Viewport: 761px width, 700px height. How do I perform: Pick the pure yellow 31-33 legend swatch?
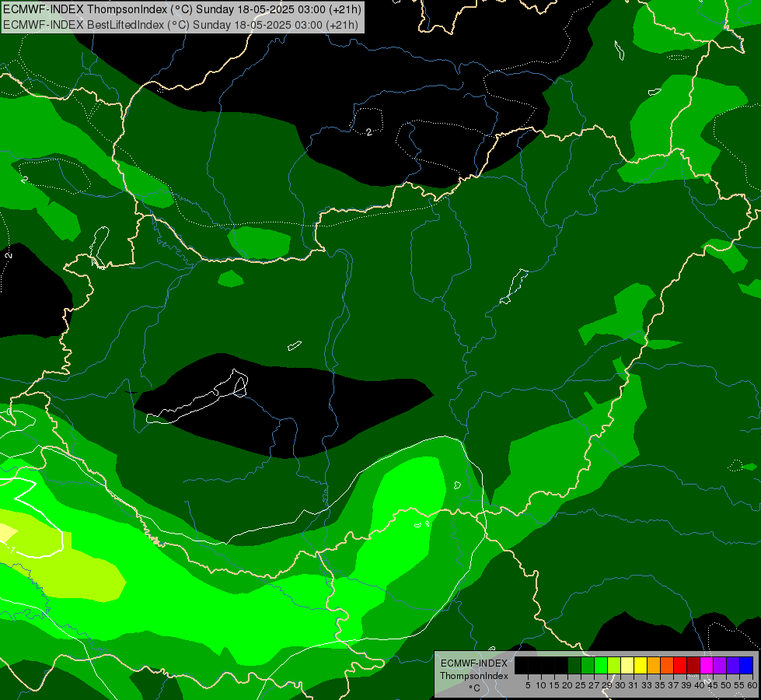pyautogui.click(x=641, y=665)
